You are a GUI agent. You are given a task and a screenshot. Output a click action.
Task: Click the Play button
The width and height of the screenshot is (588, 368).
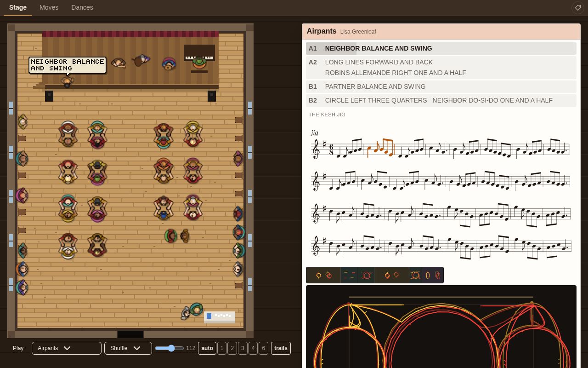point(18,348)
